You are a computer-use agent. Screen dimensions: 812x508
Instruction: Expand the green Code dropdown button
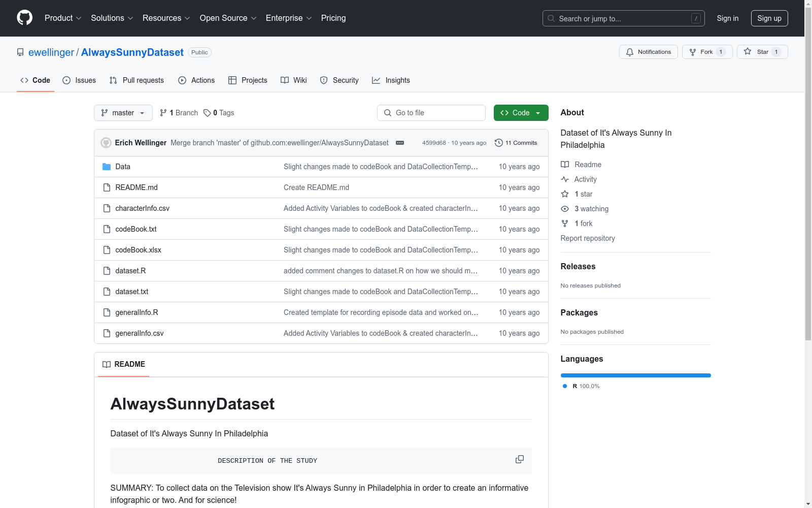[521, 113]
